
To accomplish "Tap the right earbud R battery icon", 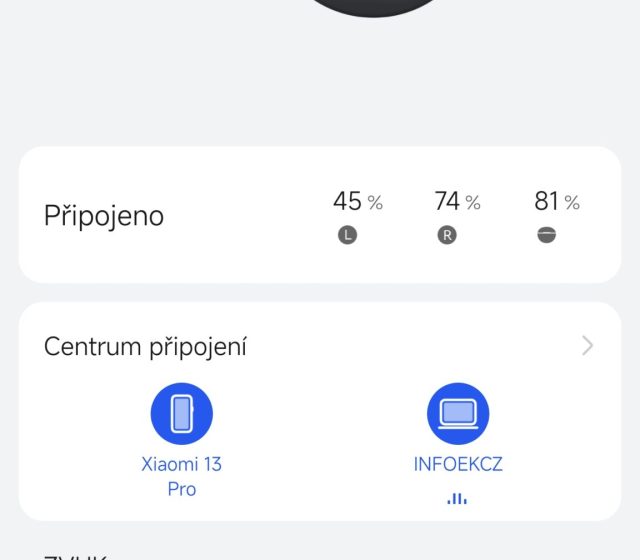I will (x=447, y=236).
